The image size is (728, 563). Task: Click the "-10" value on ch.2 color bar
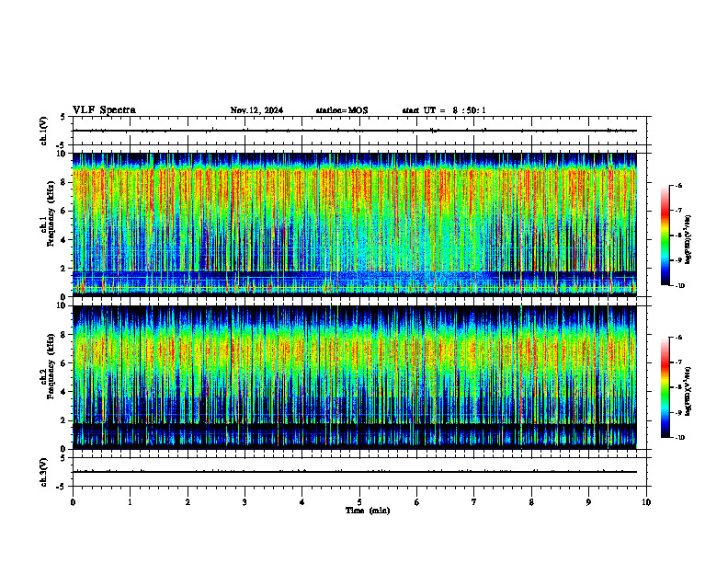679,438
